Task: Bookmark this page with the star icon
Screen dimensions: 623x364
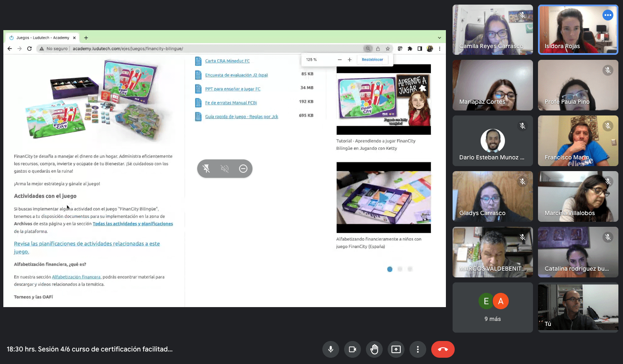Action: coord(388,49)
